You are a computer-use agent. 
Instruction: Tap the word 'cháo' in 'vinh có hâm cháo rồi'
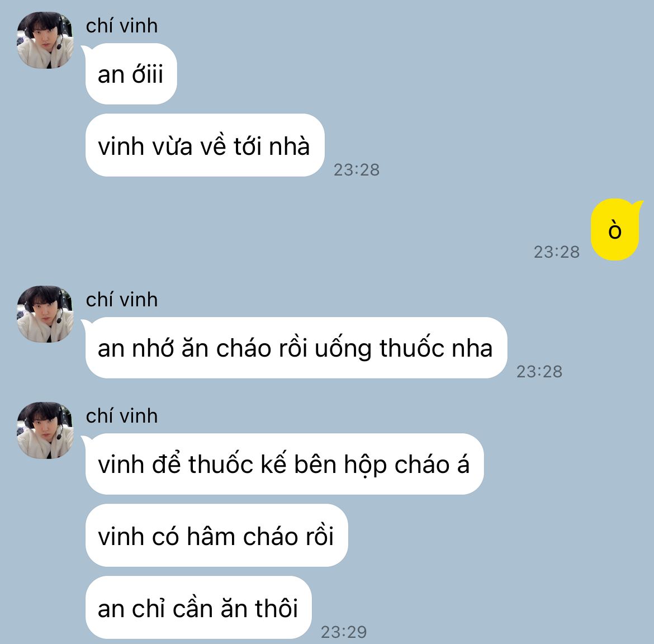(271, 536)
